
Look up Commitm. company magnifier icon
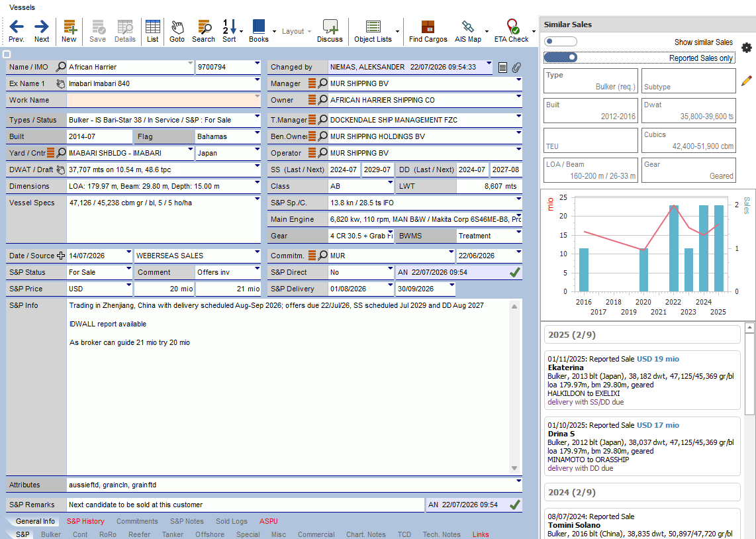pos(322,256)
